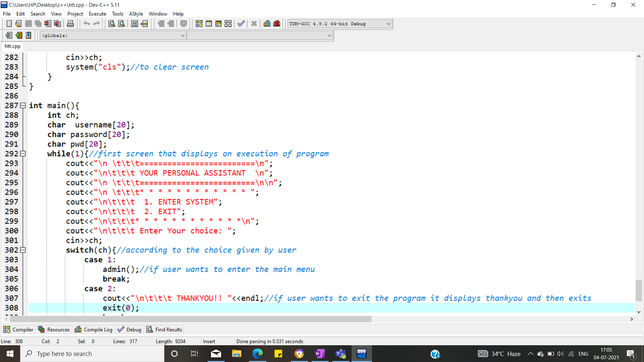Image resolution: width=644 pixels, height=362 pixels.
Task: Click the Compile toolbar icon
Action: (x=199, y=23)
